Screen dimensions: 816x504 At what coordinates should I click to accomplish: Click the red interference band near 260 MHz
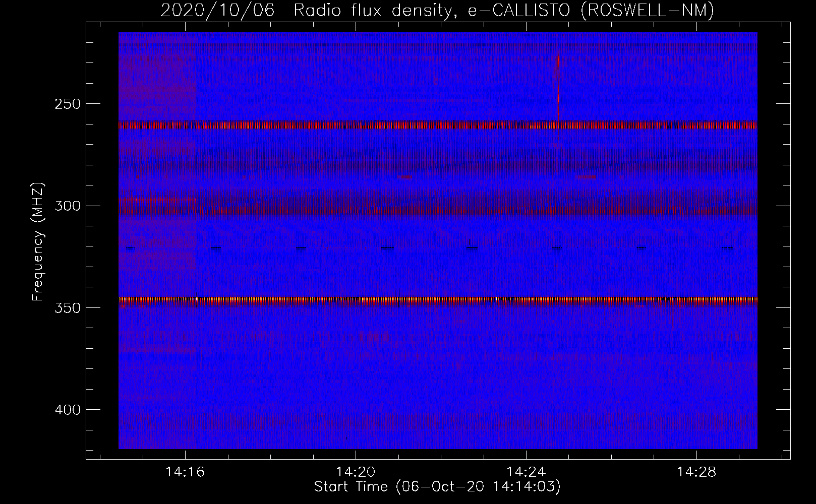[x=438, y=125]
